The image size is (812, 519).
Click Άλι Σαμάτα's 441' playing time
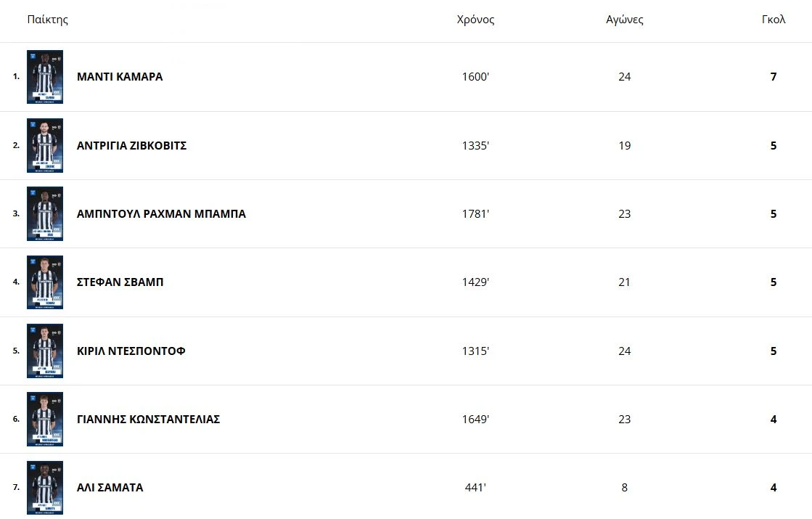(x=475, y=488)
